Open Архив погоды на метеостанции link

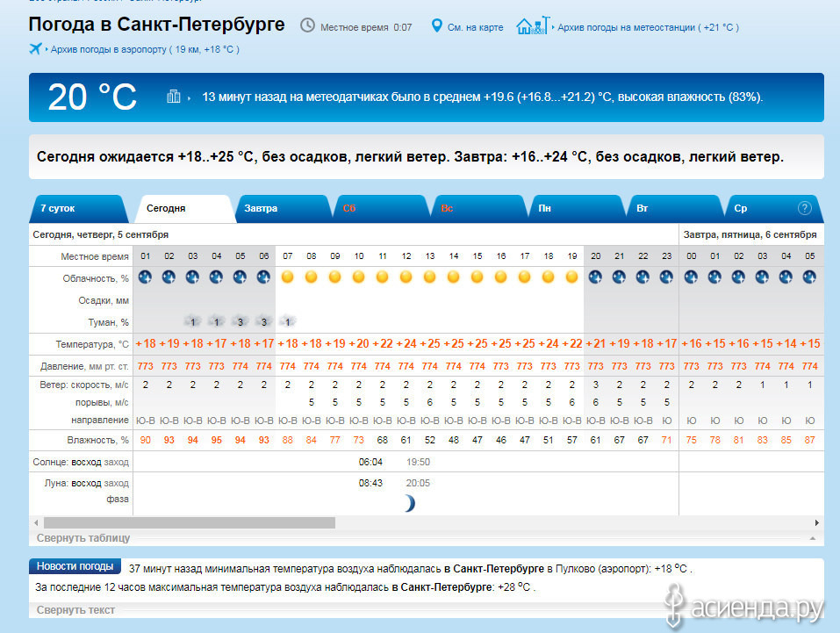[x=649, y=27]
